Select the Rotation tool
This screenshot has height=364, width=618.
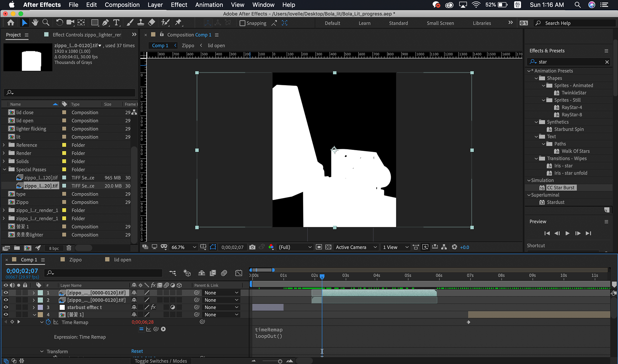60,23
